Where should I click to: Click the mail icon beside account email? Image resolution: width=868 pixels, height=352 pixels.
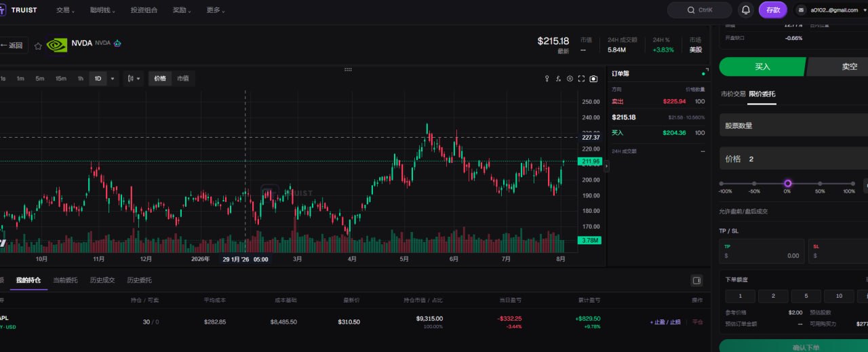click(x=802, y=10)
